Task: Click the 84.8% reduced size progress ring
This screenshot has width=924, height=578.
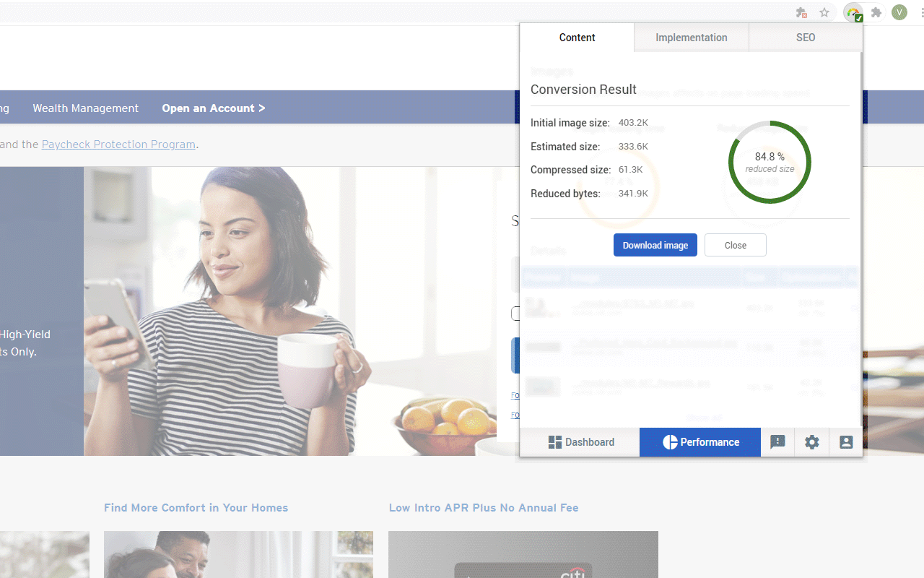Action: [770, 162]
